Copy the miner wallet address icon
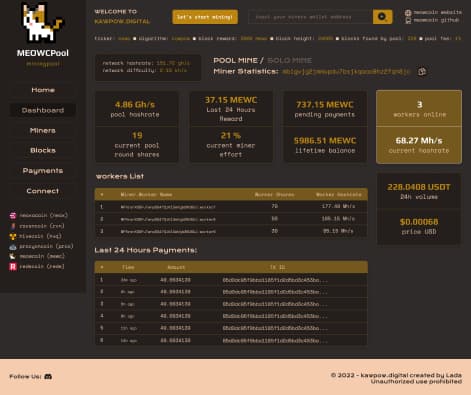 (x=422, y=72)
